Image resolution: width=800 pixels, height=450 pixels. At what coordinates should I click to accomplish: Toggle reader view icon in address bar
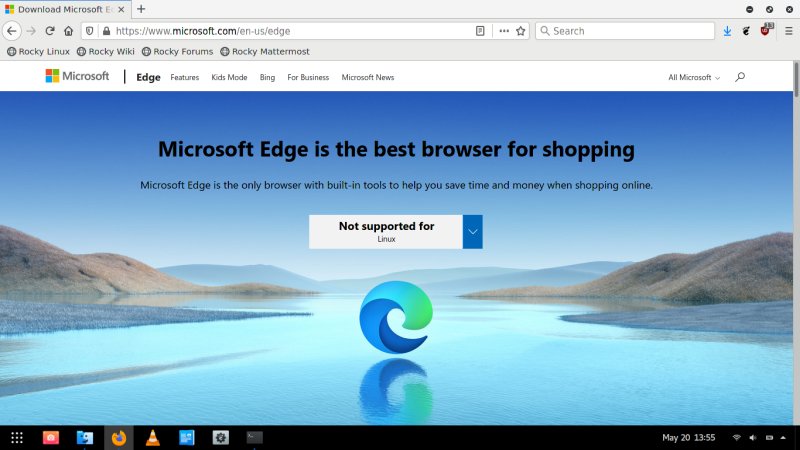[x=480, y=31]
